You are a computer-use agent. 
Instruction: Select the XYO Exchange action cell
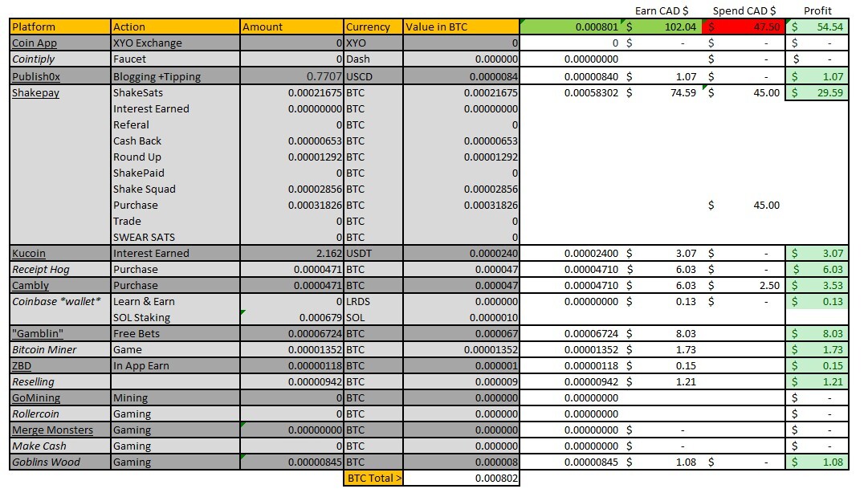tap(176, 43)
